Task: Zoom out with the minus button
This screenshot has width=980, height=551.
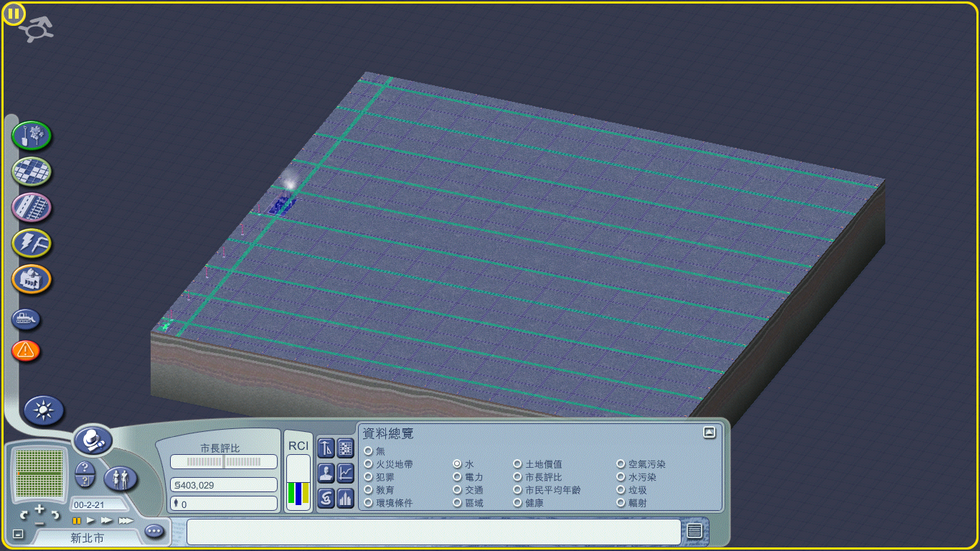Action: tap(39, 523)
